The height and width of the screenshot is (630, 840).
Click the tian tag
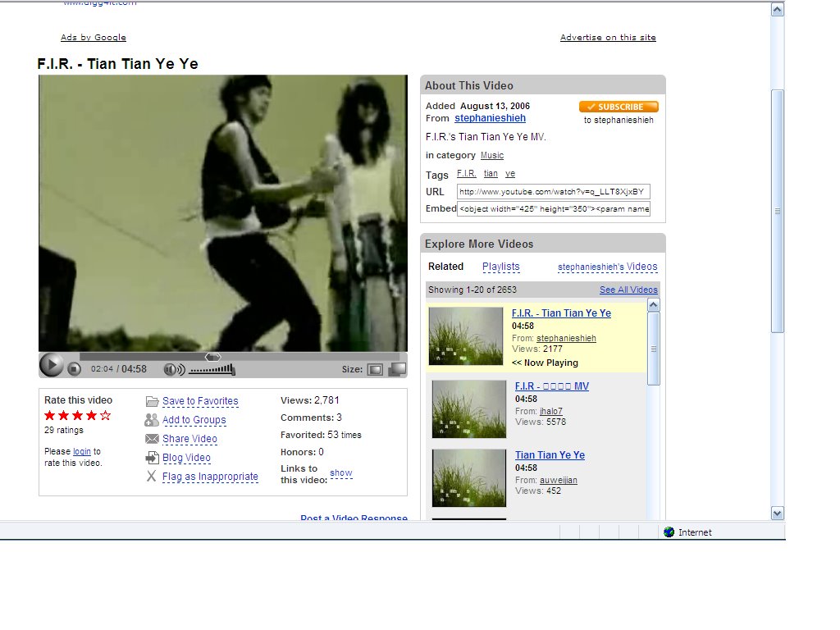491,174
